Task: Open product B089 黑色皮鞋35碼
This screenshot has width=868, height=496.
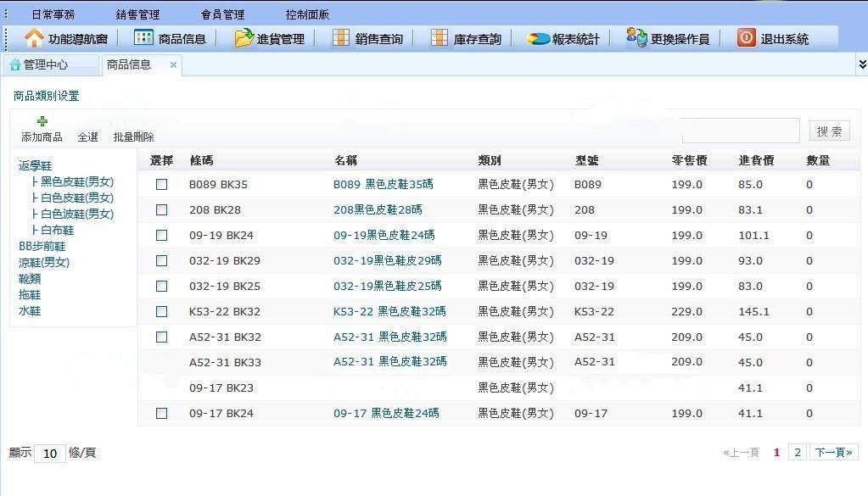Action: (x=383, y=184)
